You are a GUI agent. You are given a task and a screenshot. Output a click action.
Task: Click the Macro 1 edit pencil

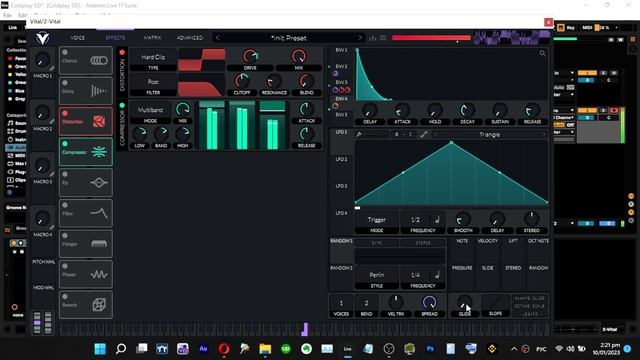pos(52,69)
